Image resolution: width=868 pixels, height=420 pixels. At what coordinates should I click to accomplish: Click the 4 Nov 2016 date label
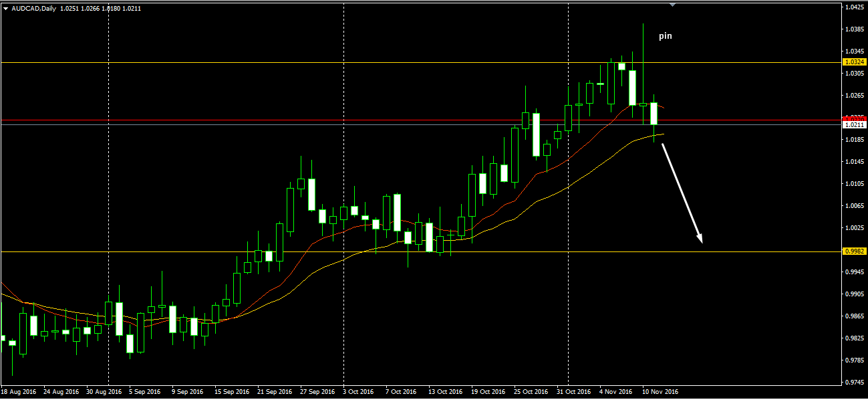coord(615,392)
